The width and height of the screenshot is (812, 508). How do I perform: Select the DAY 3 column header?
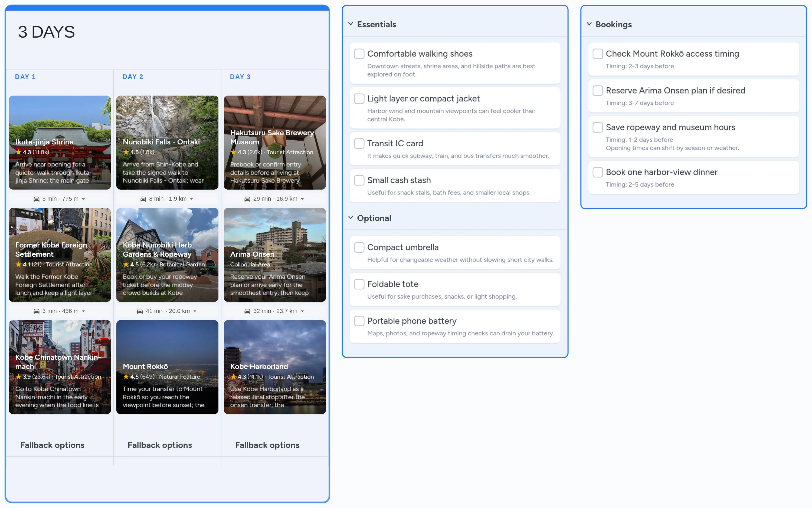[240, 77]
